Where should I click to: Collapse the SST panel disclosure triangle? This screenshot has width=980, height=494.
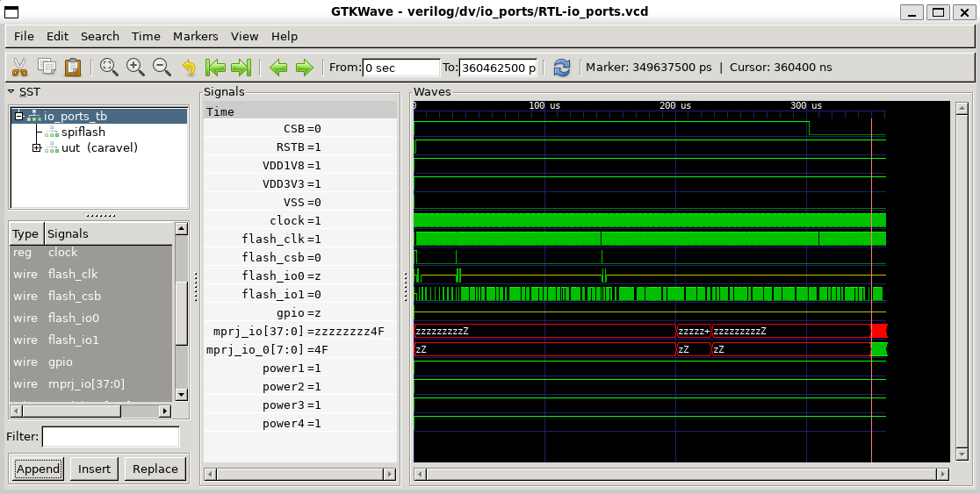tap(11, 92)
